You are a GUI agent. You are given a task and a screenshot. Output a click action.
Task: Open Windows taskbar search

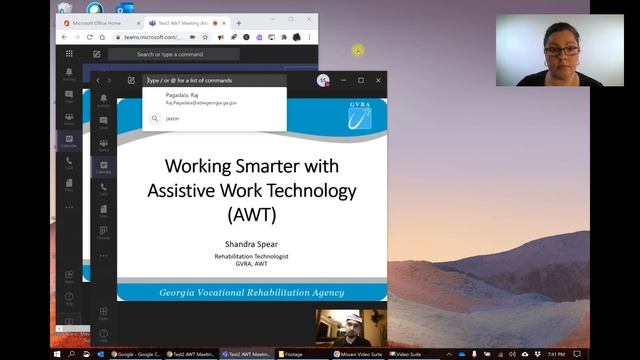(x=71, y=354)
